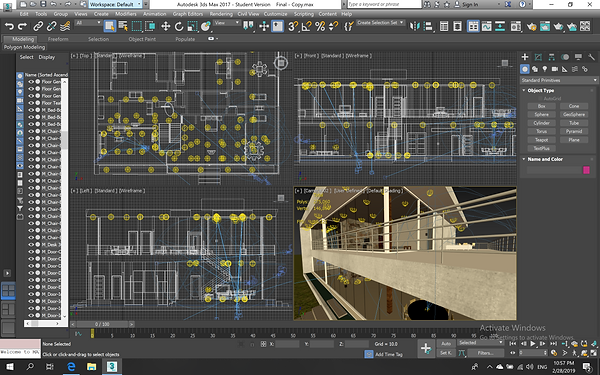Toggle the 3D Snaps button
The height and width of the screenshot is (375, 600).
(x=293, y=26)
